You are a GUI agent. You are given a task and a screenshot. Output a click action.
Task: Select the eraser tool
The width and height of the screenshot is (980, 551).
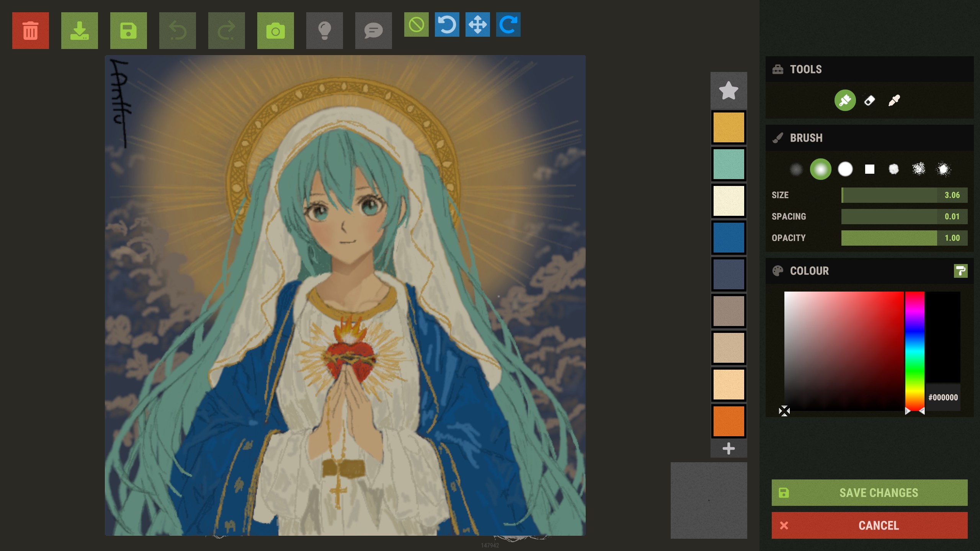pos(870,101)
